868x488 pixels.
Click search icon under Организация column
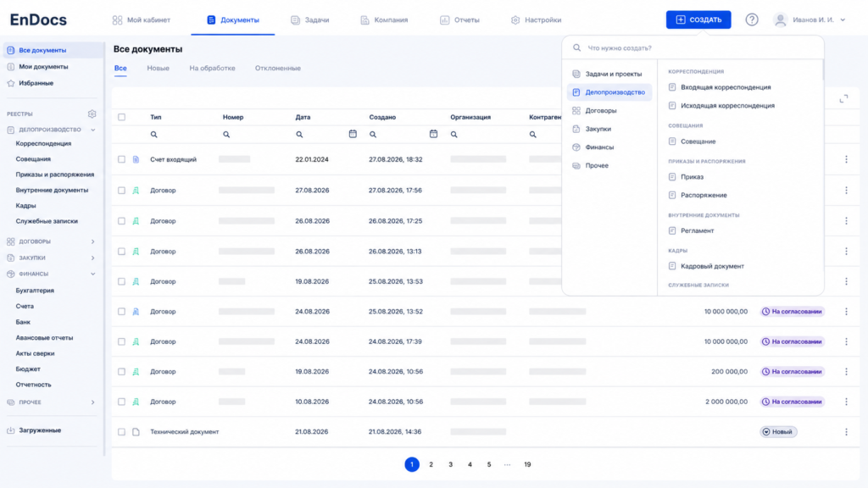tap(454, 135)
